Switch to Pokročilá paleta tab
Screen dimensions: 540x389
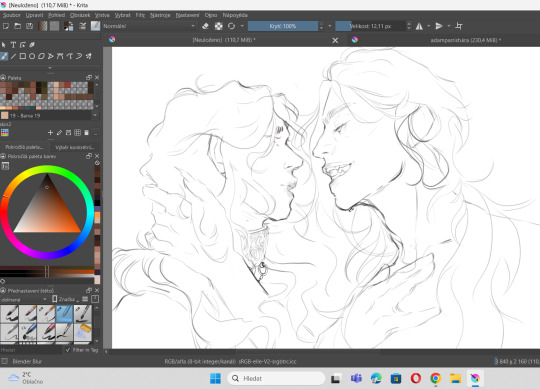pyautogui.click(x=24, y=147)
